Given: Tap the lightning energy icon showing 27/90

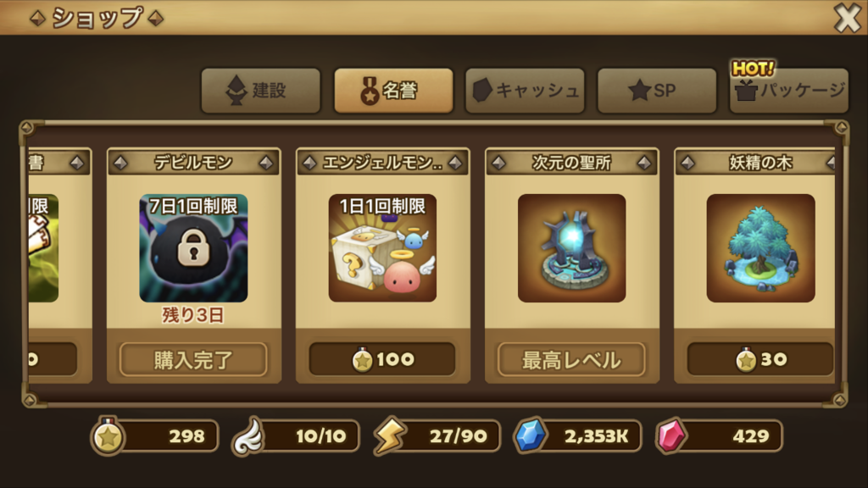Looking at the screenshot, I should 390,436.
